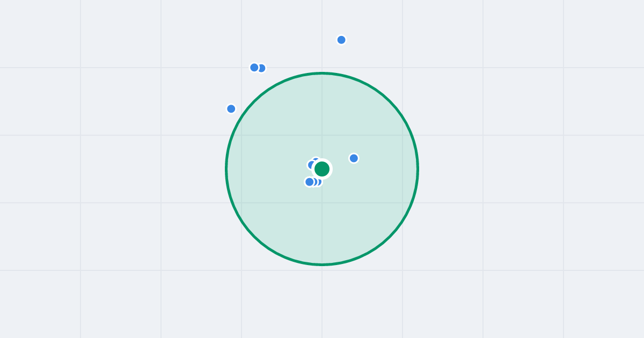Select the middle dot of the lower three-dot cluster
The height and width of the screenshot is (338, 644).
click(315, 182)
